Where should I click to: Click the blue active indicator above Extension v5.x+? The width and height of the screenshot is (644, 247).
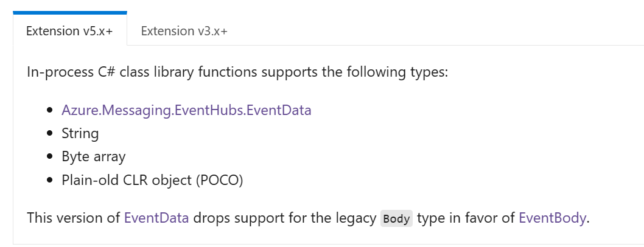click(x=70, y=13)
